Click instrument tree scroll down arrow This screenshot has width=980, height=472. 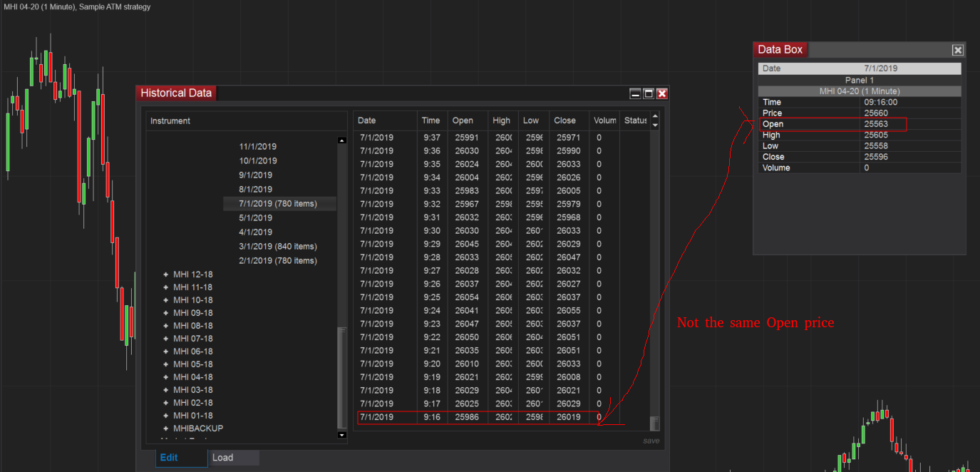[341, 434]
